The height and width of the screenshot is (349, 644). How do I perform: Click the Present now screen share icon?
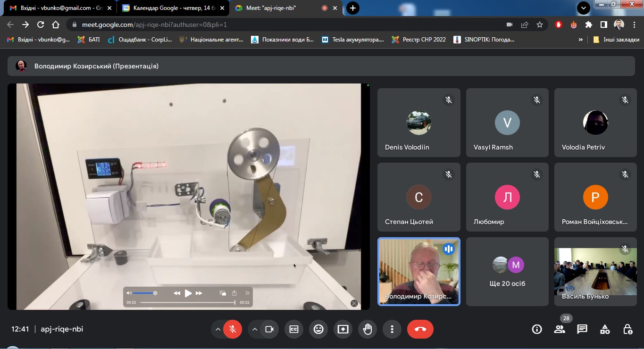click(343, 329)
